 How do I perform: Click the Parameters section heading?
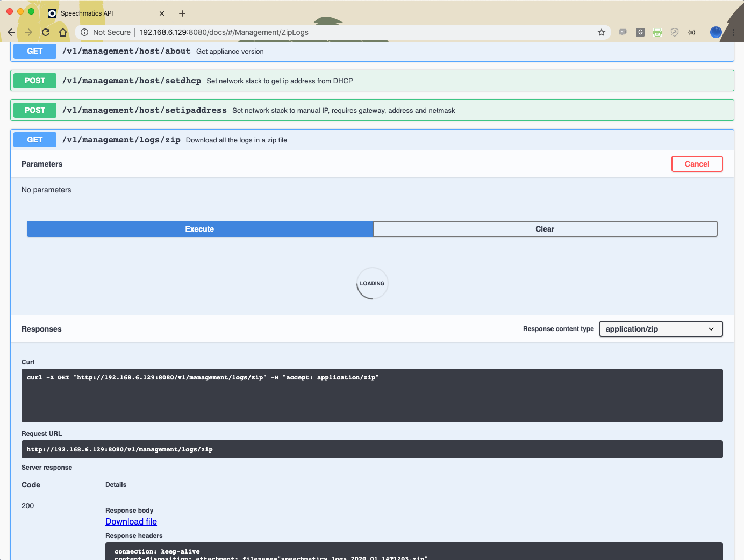coord(42,164)
